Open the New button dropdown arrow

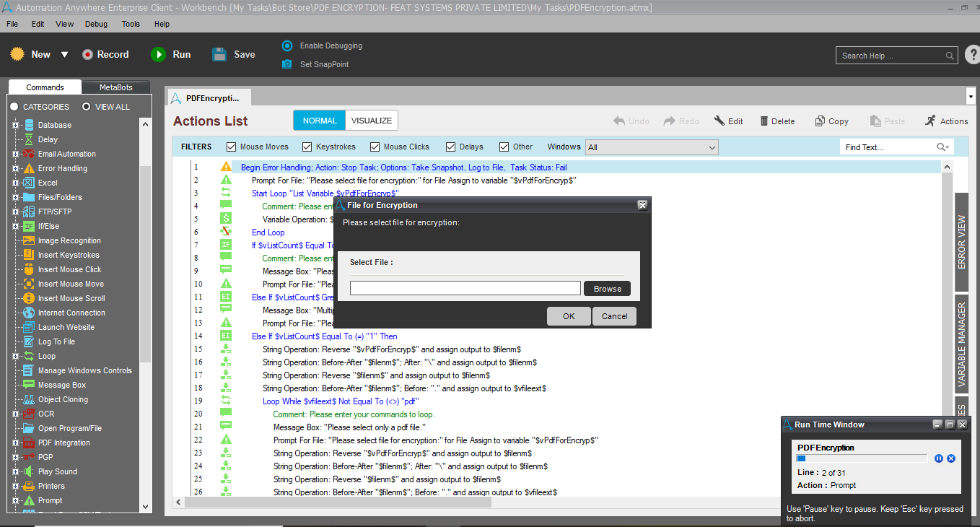pyautogui.click(x=64, y=55)
